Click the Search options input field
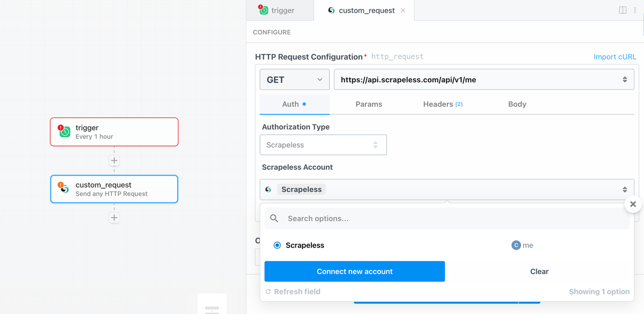 pyautogui.click(x=453, y=218)
